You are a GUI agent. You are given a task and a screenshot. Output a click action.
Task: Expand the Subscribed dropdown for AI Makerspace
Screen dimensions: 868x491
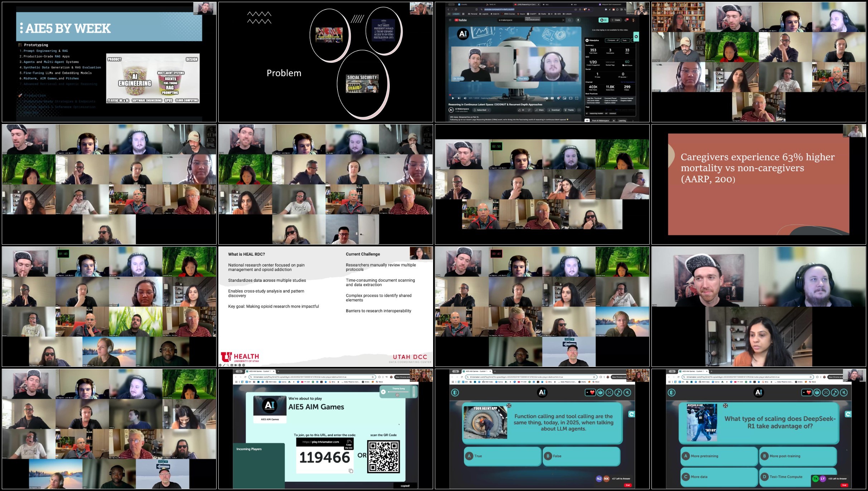click(x=481, y=110)
